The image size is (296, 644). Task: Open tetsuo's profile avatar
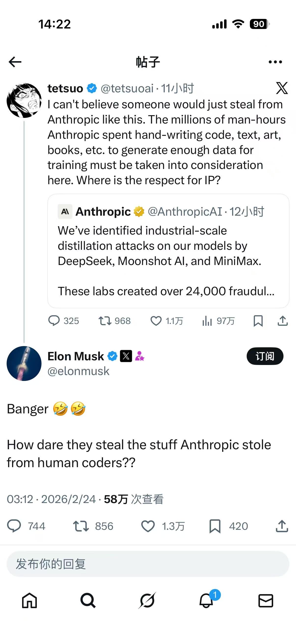pos(24,100)
